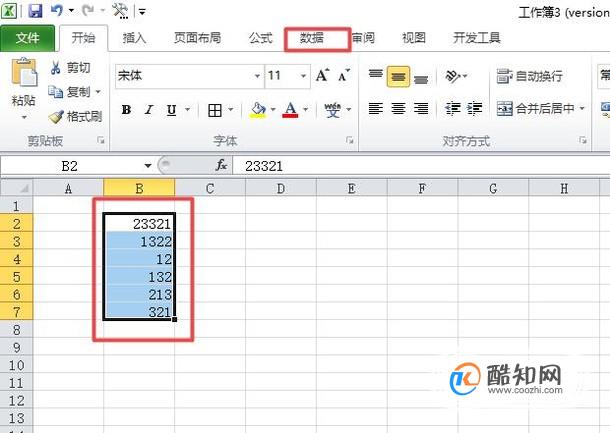610x433 pixels.
Task: Toggle Bold formatting
Action: 126,110
